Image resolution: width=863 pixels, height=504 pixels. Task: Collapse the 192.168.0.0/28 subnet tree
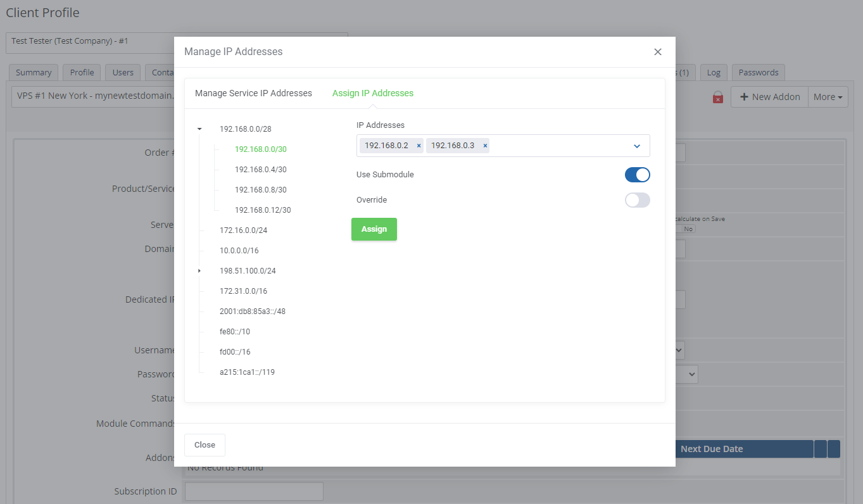199,129
